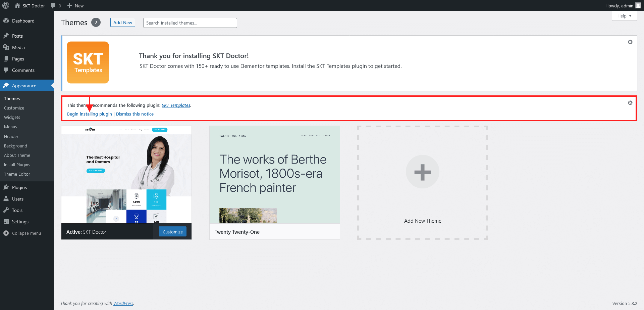The height and width of the screenshot is (310, 644).
Task: Click the Add New Theme label
Action: [x=423, y=221]
